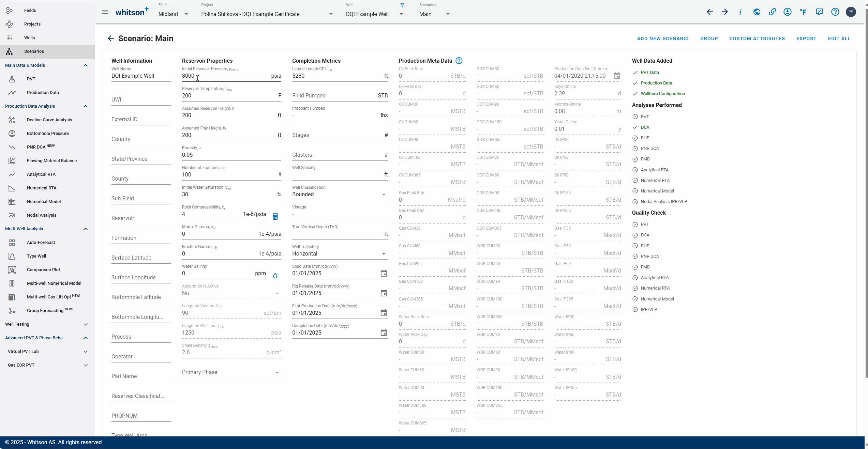Open Type Well in sidebar
The image size is (868, 449).
[x=47, y=256]
